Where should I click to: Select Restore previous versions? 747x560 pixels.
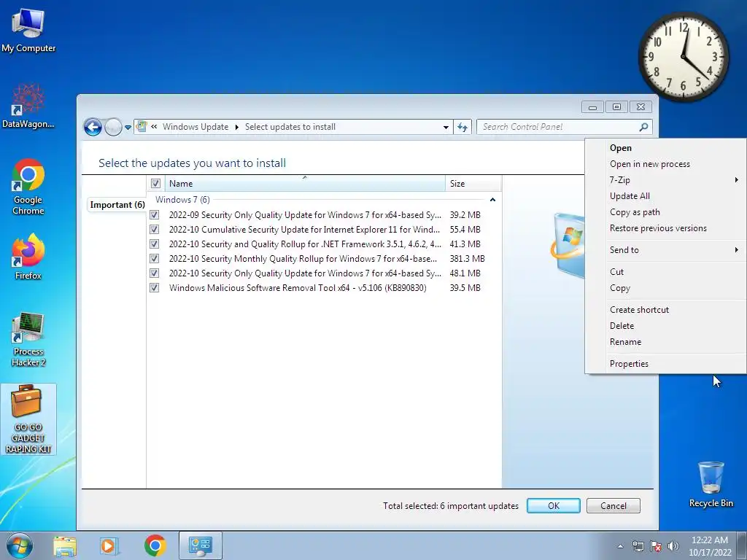click(x=666, y=228)
